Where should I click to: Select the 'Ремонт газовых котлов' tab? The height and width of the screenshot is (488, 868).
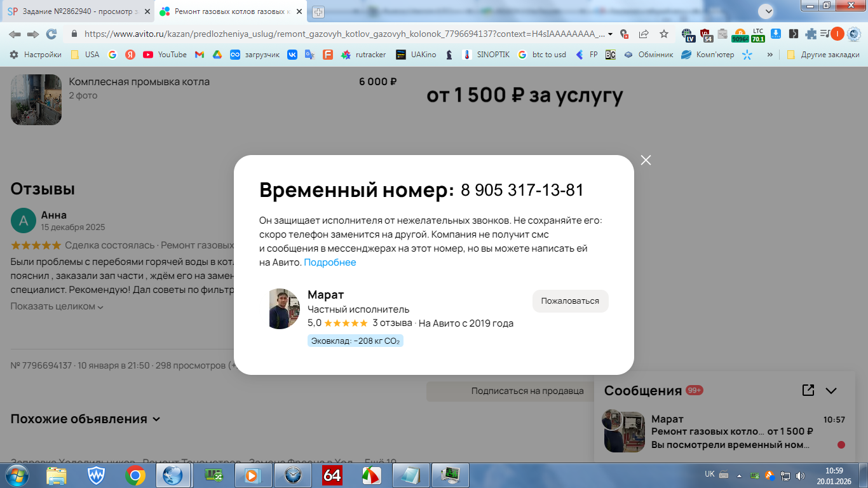point(232,11)
